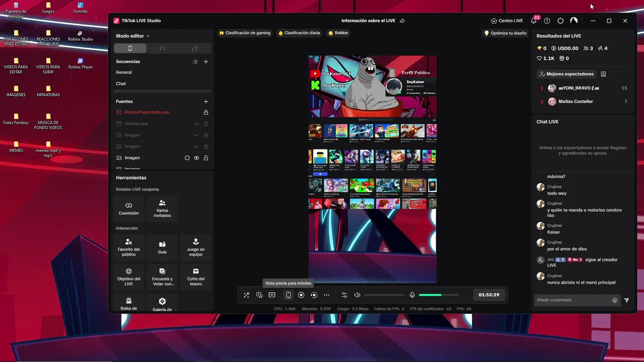Click the add-scene frame icon in bottom toolbar
Viewport: 644px width, 362px height.
[272, 295]
